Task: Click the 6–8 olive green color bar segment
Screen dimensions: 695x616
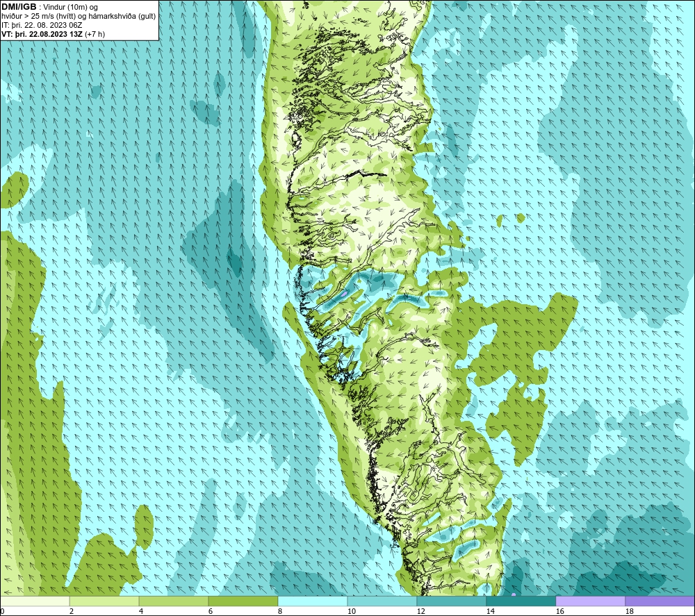Action: (243, 601)
